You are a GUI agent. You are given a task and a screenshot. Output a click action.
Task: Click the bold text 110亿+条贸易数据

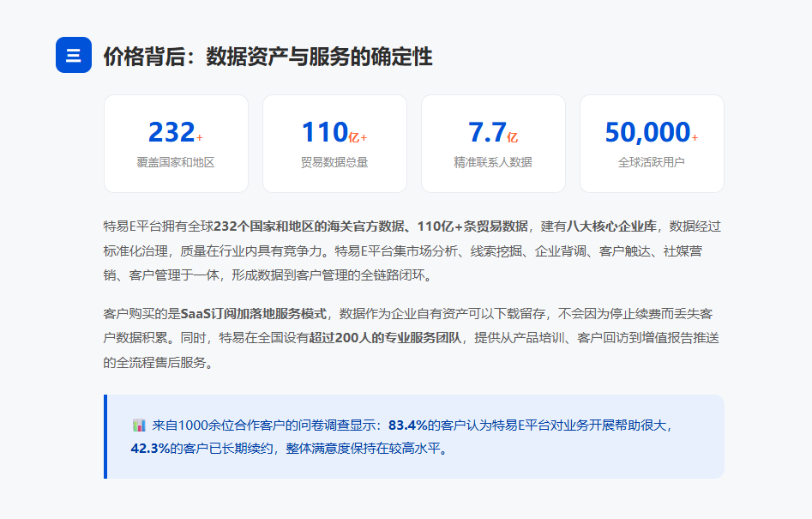[472, 226]
